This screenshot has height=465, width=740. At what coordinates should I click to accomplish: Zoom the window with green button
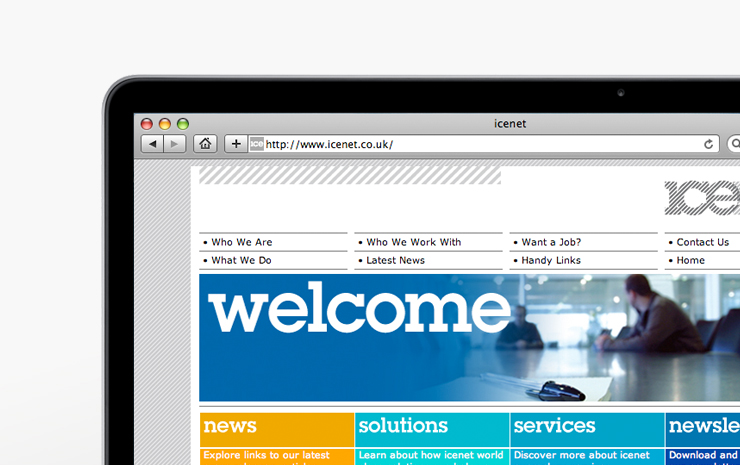tap(183, 124)
